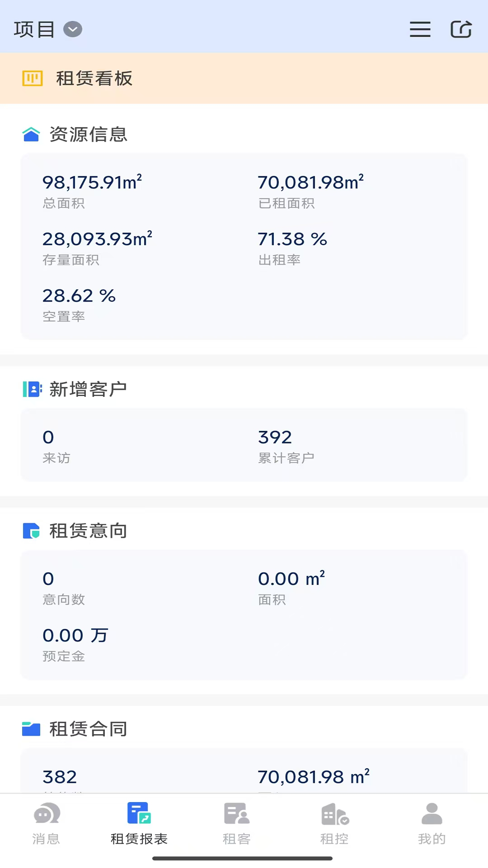Tap the 总面积 98,175.91m² value
The width and height of the screenshot is (488, 868).
[x=92, y=183]
